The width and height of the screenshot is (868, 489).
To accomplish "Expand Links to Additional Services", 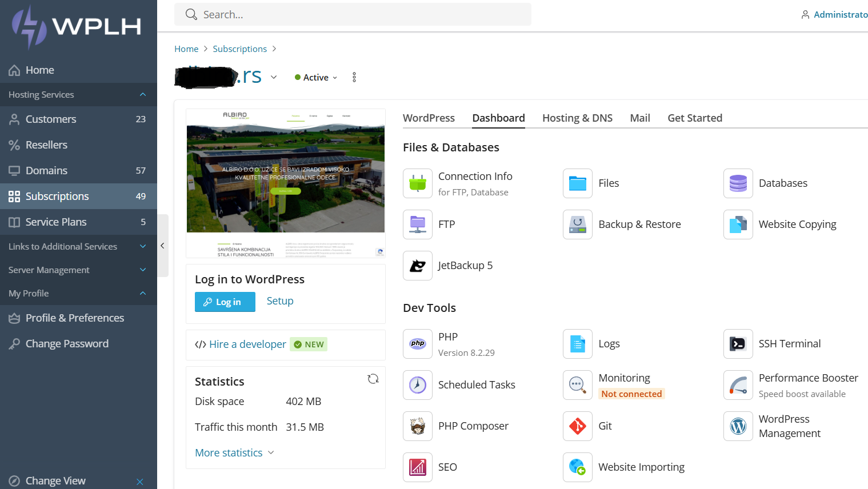I will click(78, 246).
